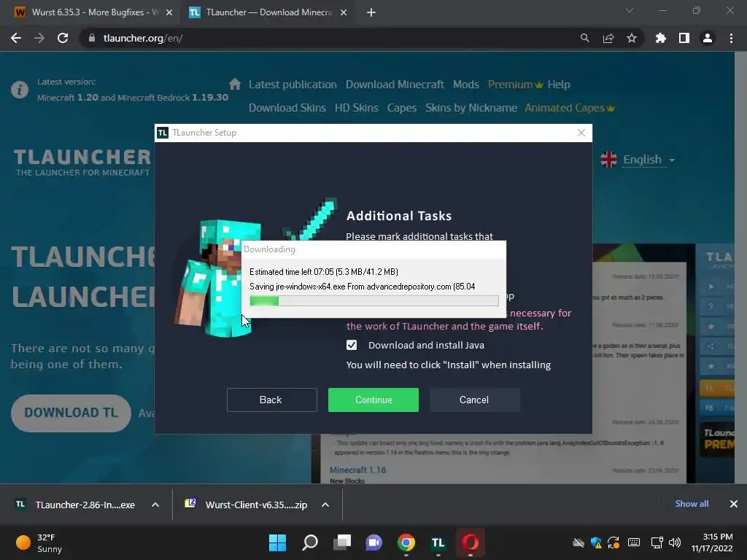Close the downloads bar

coord(734,503)
